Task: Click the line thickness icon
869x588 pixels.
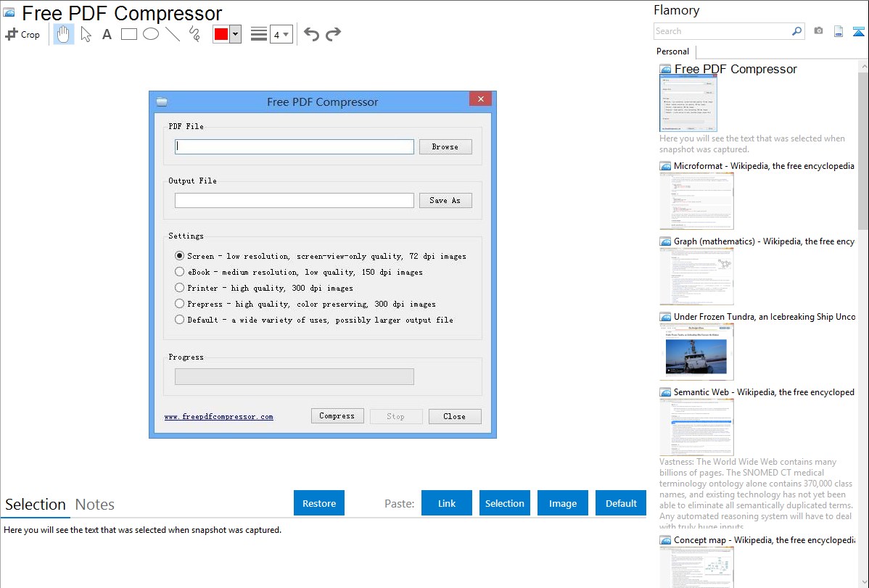Action: tap(259, 34)
